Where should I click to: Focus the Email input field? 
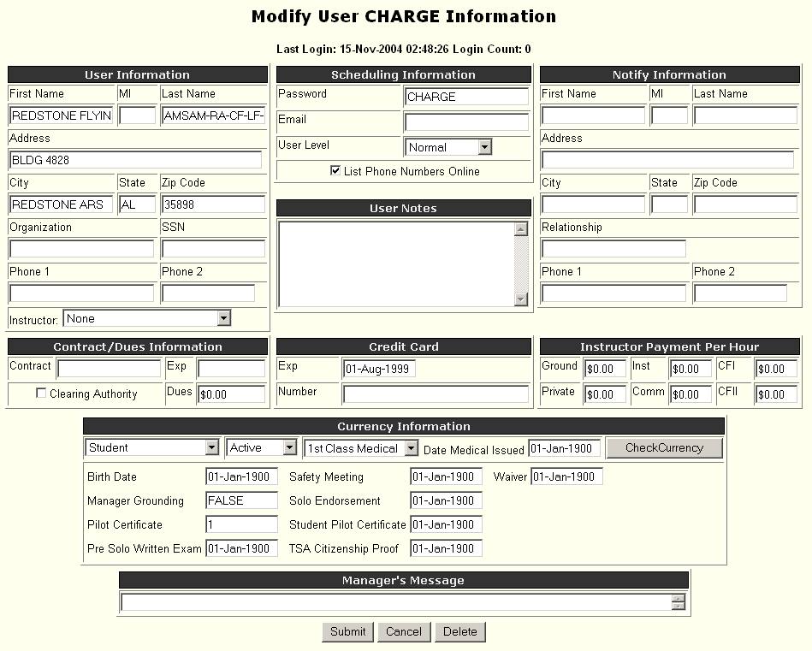[466, 122]
